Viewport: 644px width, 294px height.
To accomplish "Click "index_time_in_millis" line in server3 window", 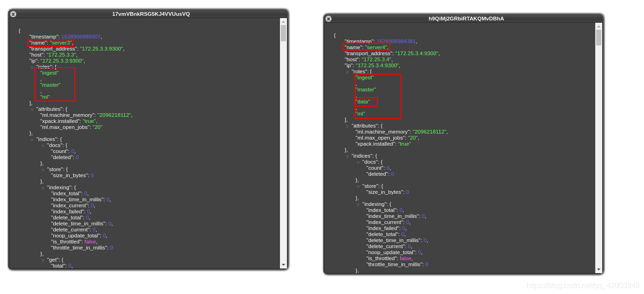I will tap(81, 199).
